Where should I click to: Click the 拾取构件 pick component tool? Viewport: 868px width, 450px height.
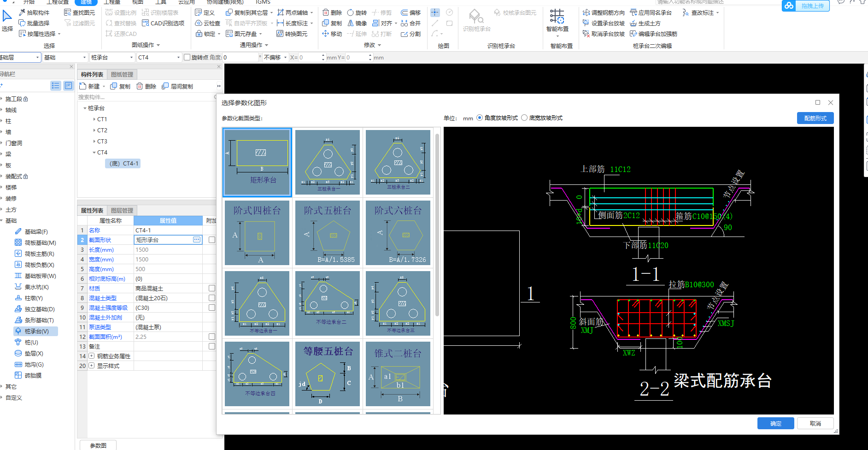click(34, 12)
